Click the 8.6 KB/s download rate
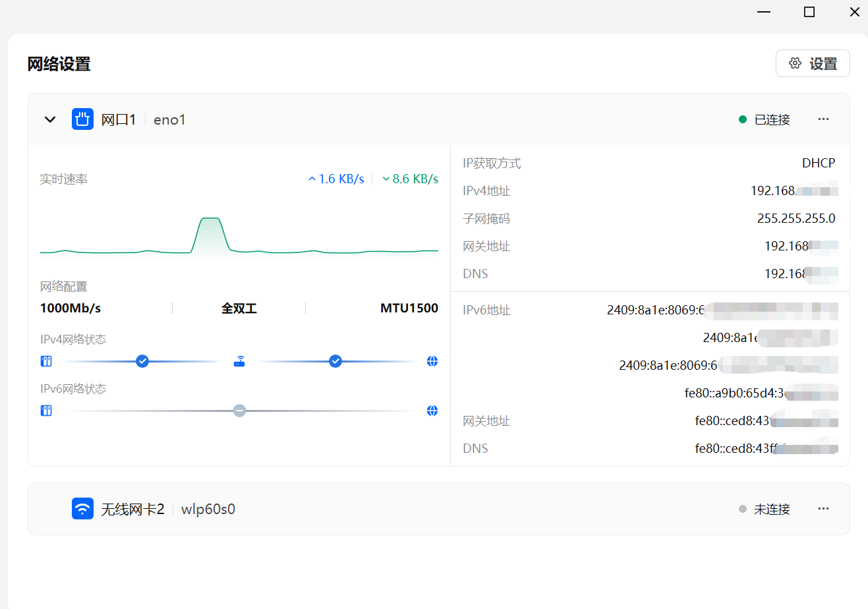 click(x=415, y=179)
